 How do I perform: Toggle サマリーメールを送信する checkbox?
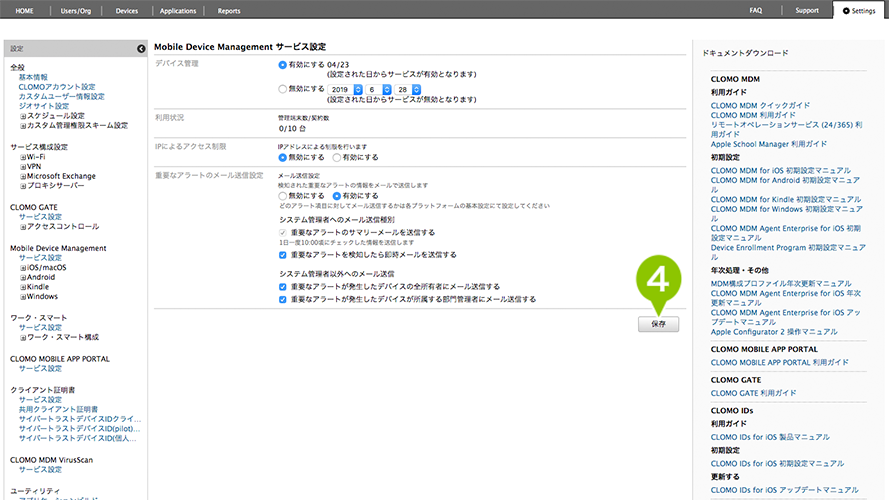tap(282, 233)
